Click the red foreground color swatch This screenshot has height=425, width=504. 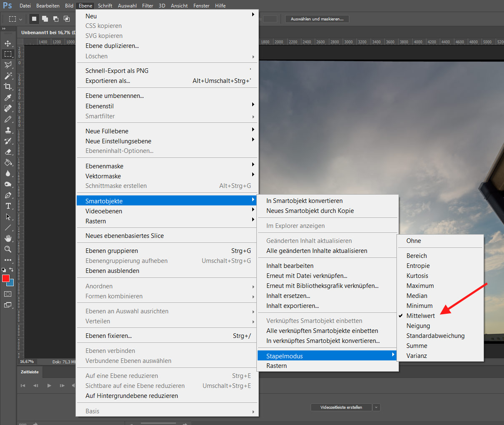click(5, 278)
